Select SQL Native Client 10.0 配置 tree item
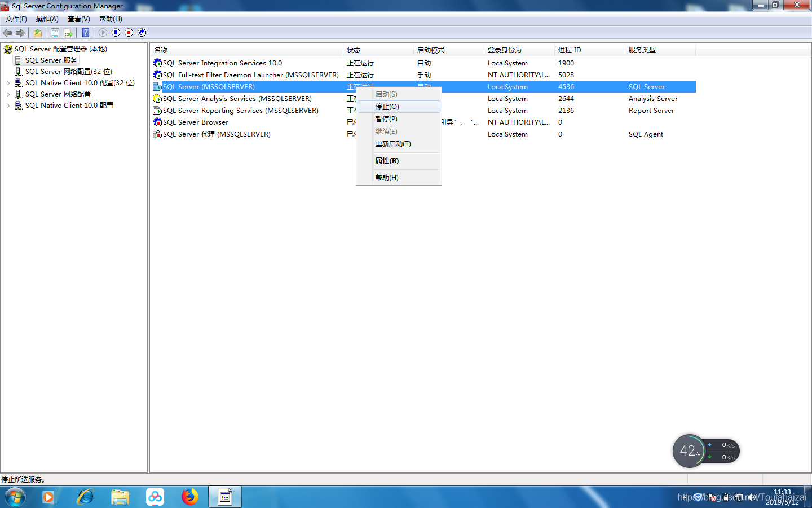The height and width of the screenshot is (508, 812). (x=69, y=106)
